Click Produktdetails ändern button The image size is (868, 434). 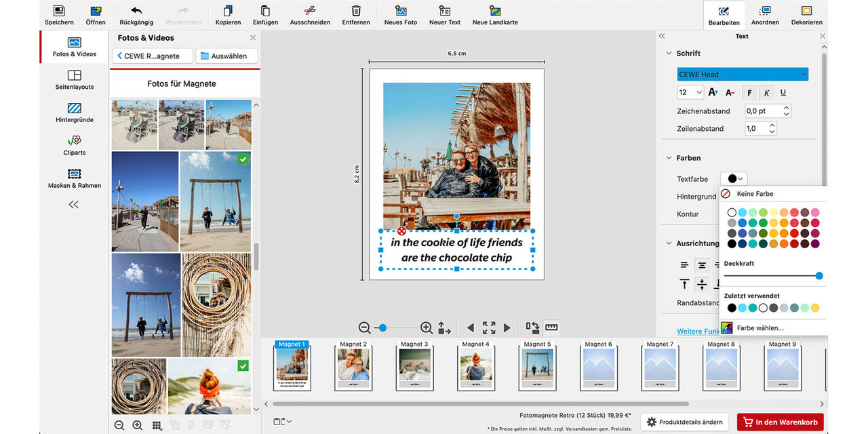[685, 422]
